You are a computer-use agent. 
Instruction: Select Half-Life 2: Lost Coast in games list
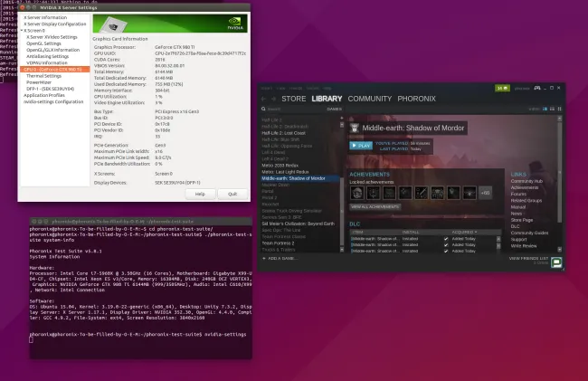point(283,133)
